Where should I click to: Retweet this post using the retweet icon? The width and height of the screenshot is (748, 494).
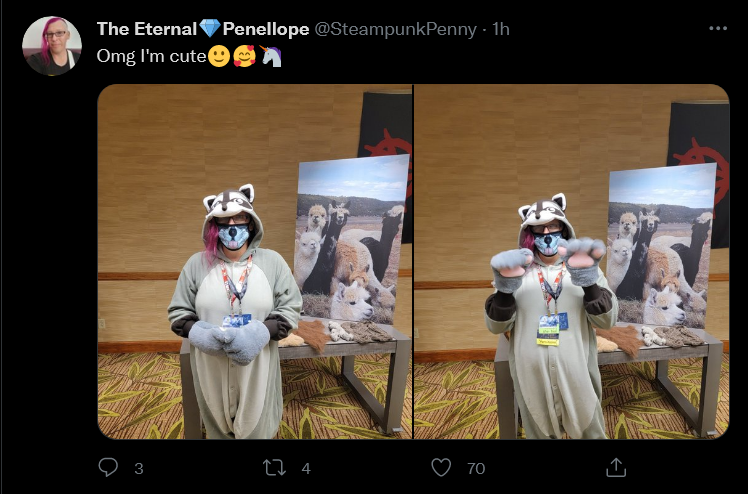coord(274,467)
